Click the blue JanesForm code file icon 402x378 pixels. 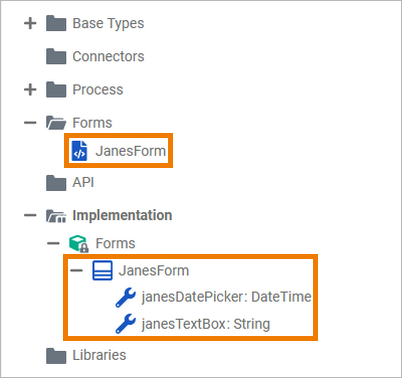click(x=80, y=151)
